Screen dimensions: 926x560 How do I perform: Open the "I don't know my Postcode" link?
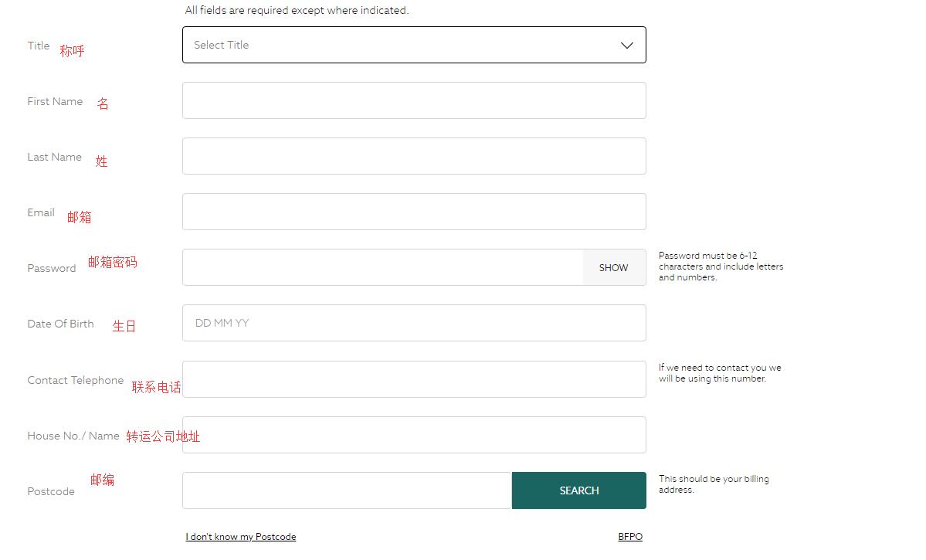point(241,537)
